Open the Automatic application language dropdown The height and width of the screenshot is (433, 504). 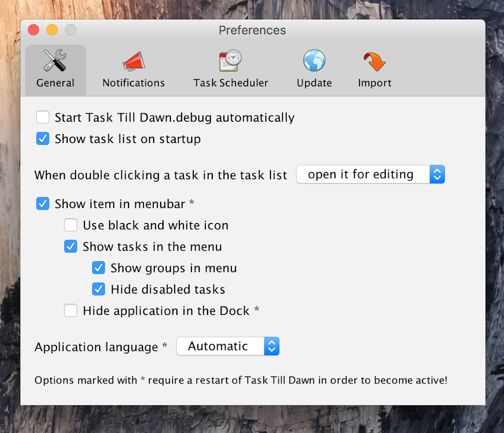click(x=228, y=346)
